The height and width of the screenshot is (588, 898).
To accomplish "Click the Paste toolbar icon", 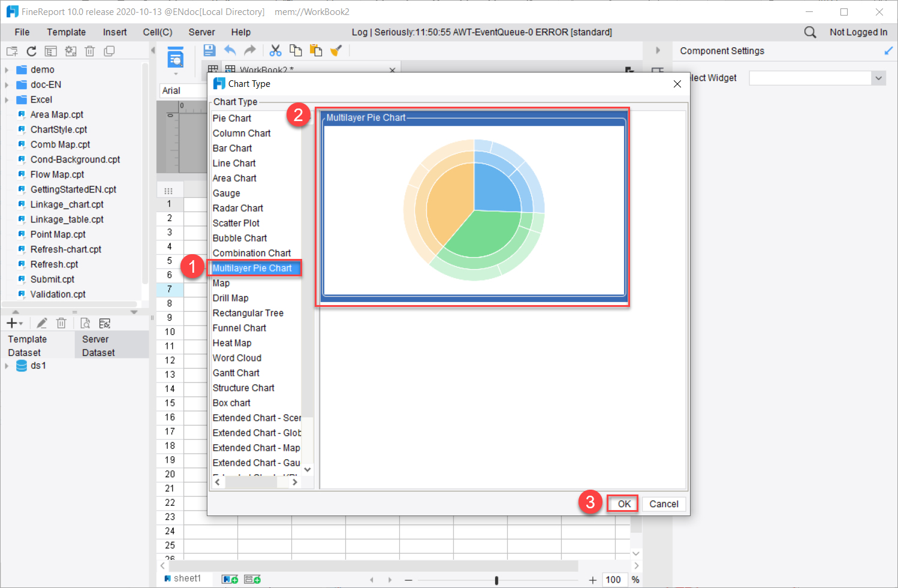I will click(x=316, y=50).
